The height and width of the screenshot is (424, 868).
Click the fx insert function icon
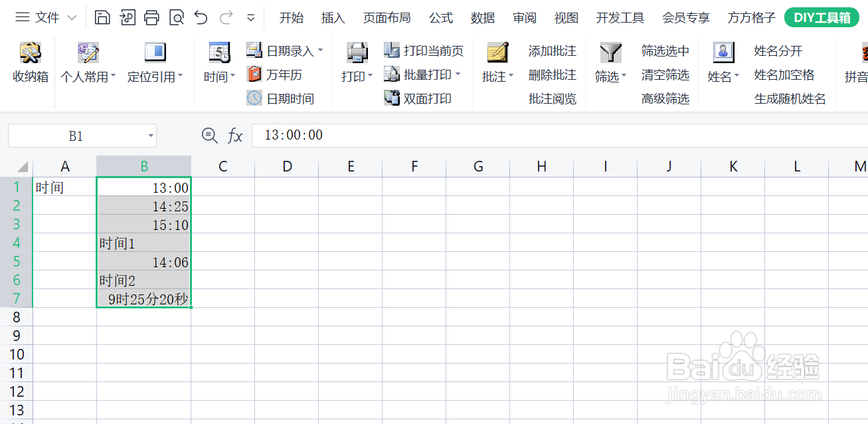point(235,136)
